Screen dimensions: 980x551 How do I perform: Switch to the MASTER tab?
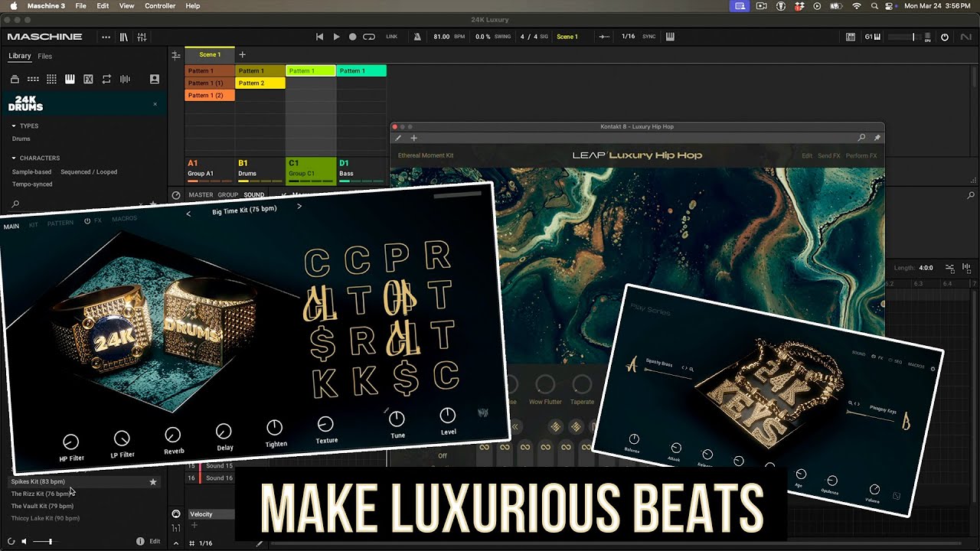click(201, 195)
